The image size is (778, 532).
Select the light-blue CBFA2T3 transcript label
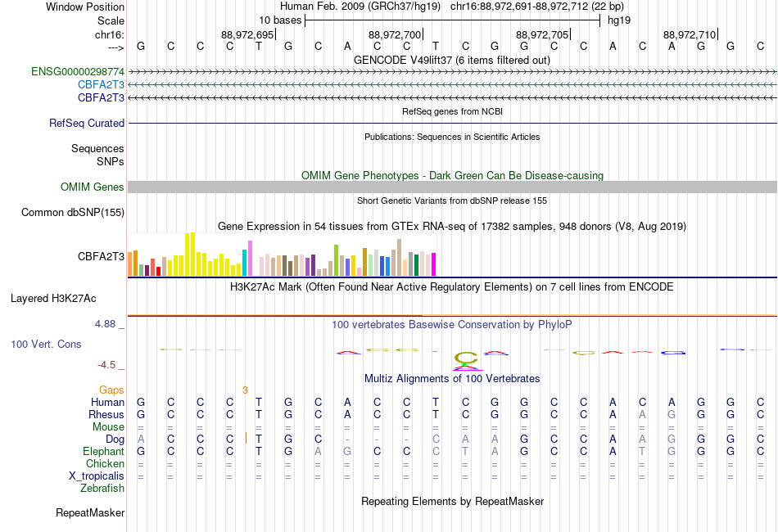[102, 85]
